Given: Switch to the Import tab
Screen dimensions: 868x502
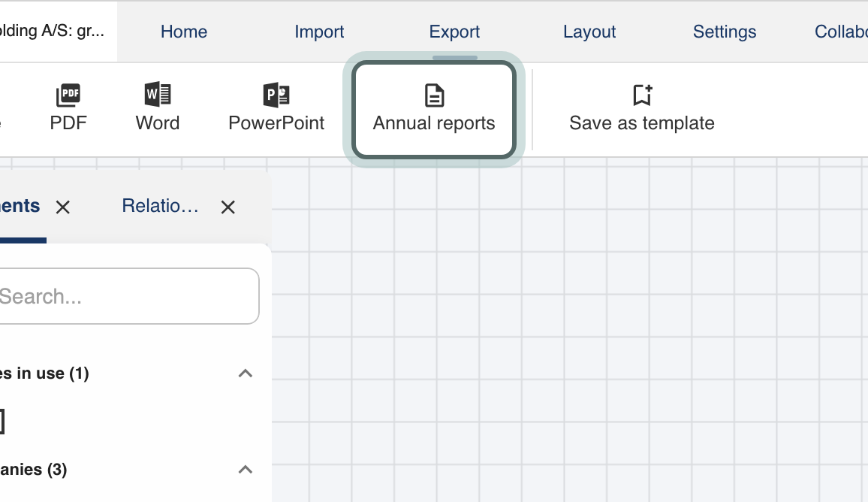Looking at the screenshot, I should tap(319, 32).
